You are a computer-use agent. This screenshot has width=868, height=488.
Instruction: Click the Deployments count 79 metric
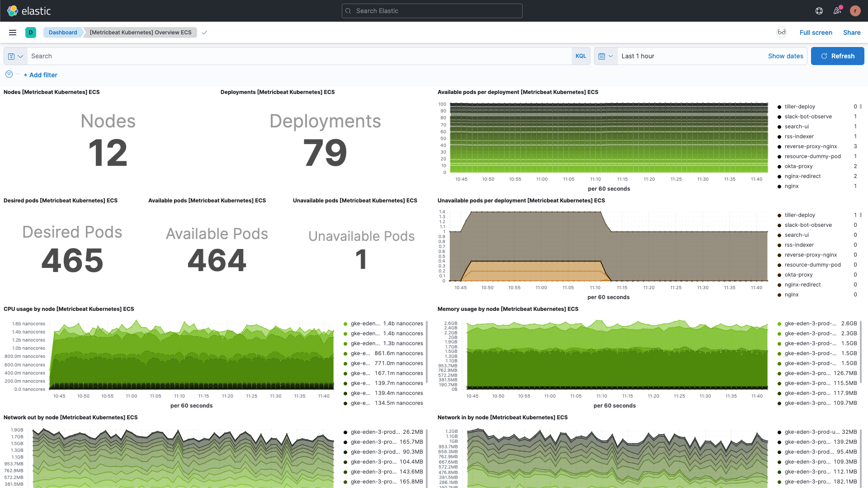[325, 153]
